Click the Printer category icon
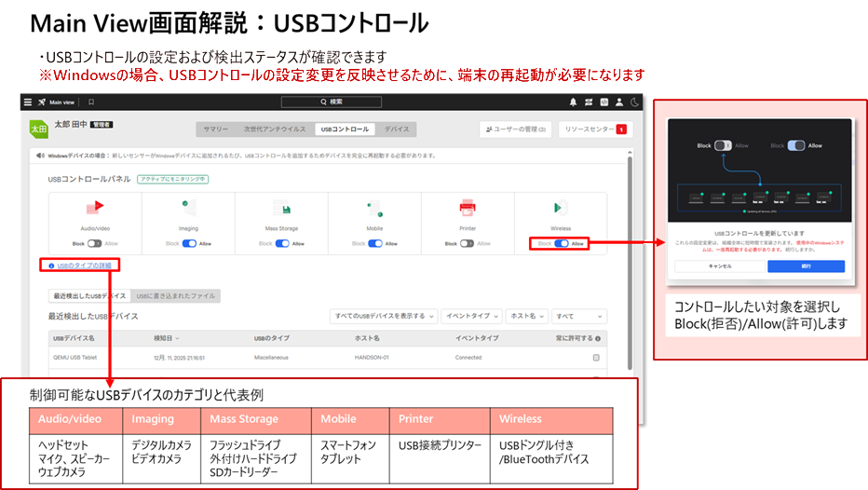Image resolution: width=868 pixels, height=490 pixels. click(468, 207)
